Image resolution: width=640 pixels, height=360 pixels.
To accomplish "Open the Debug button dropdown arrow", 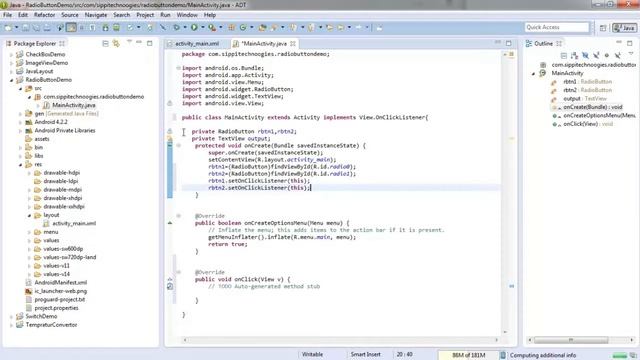I will point(184,28).
